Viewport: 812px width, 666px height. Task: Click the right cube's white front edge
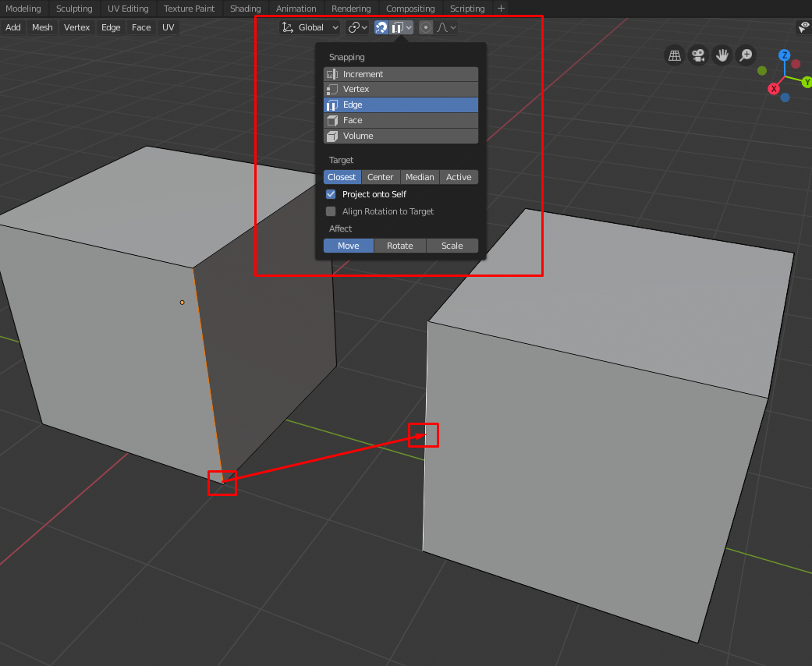(425, 436)
